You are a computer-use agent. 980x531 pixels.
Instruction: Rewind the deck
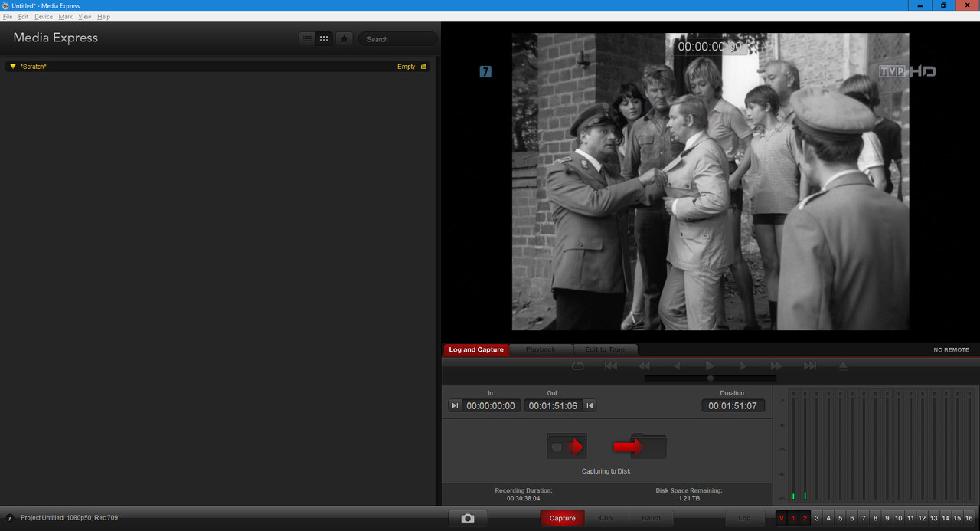pos(644,366)
